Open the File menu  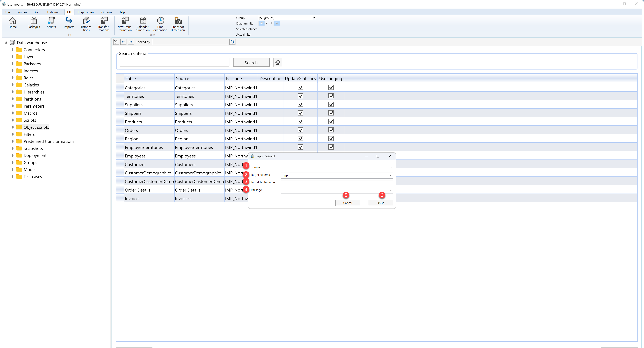coord(8,12)
